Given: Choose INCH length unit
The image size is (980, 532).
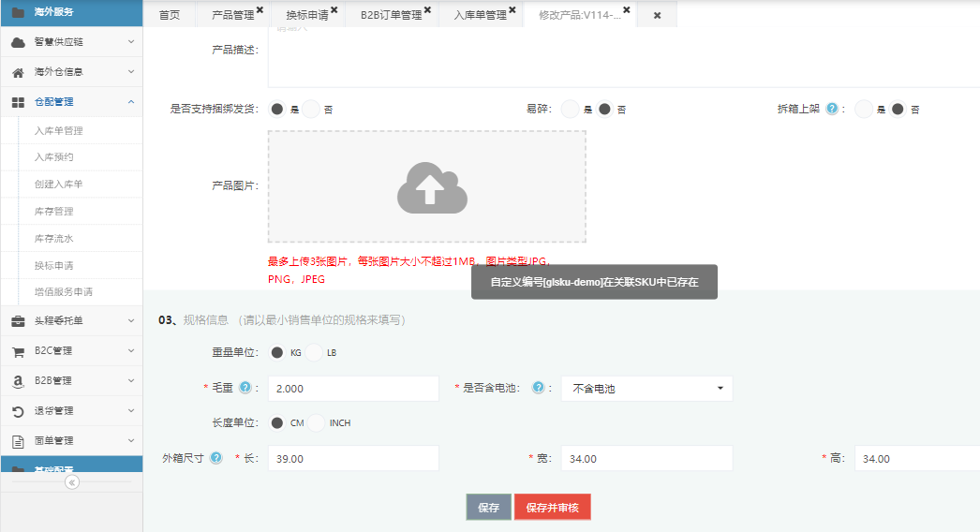Looking at the screenshot, I should tap(317, 422).
